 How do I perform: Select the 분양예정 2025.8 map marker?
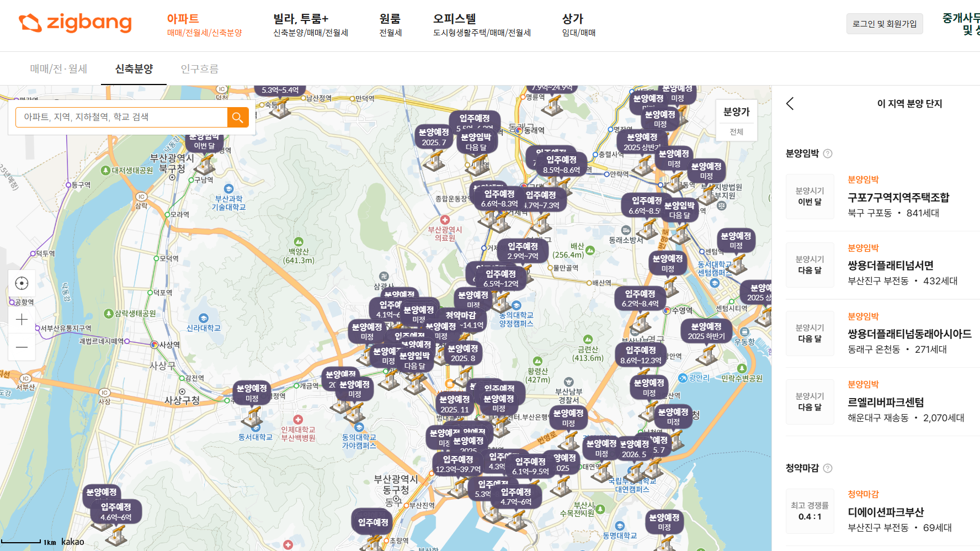pos(463,353)
